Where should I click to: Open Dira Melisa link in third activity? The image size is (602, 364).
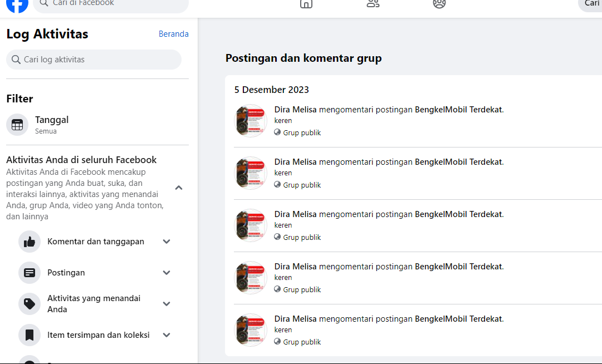[295, 214]
